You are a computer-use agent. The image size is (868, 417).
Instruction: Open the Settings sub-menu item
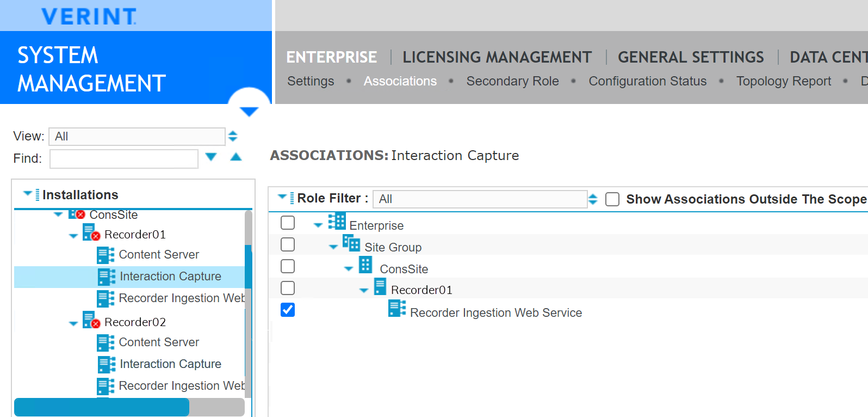[x=311, y=81]
